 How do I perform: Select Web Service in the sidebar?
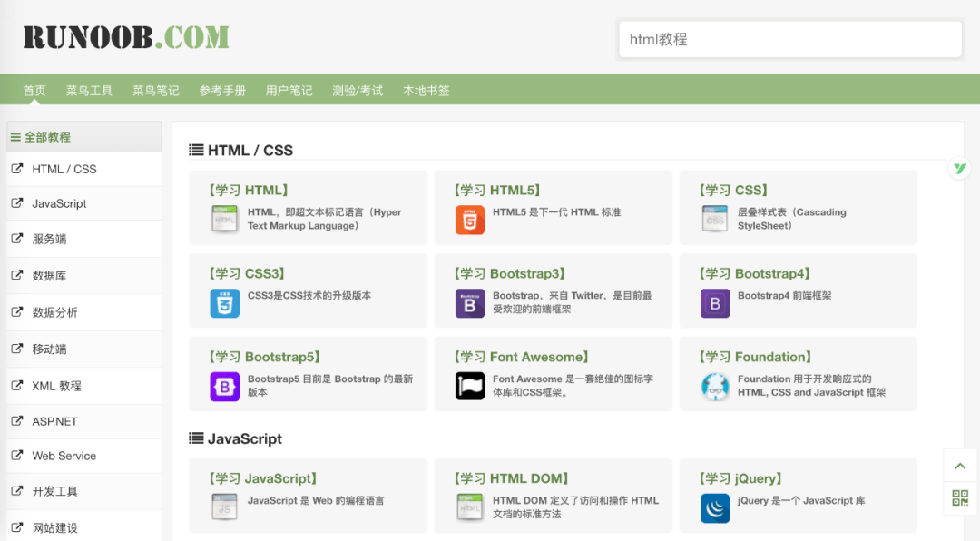[83, 456]
